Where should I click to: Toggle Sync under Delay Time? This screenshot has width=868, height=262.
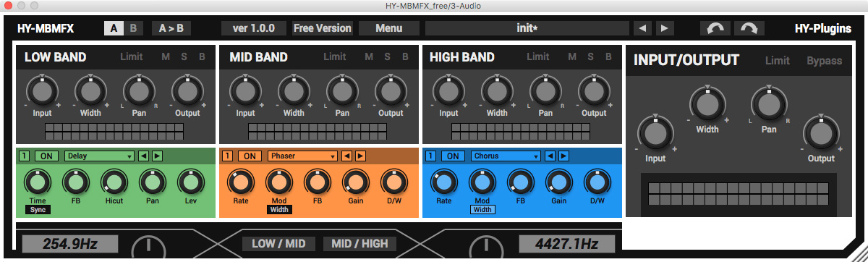coord(38,210)
